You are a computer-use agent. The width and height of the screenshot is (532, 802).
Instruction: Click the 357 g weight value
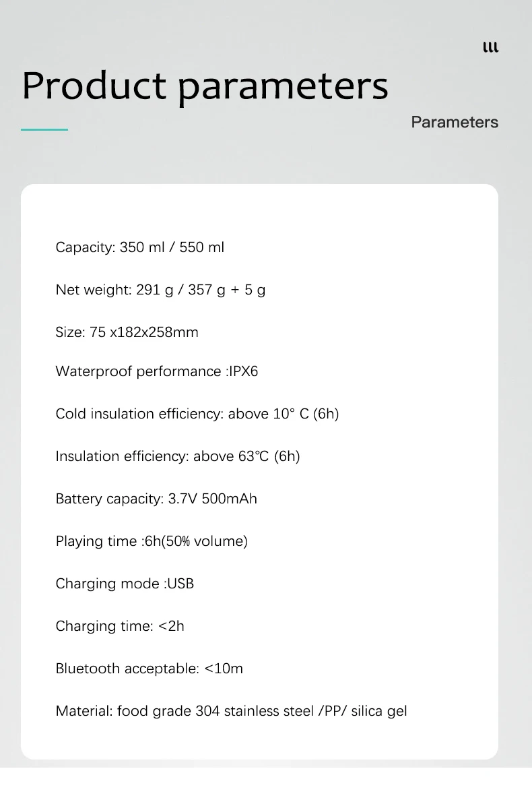[207, 290]
